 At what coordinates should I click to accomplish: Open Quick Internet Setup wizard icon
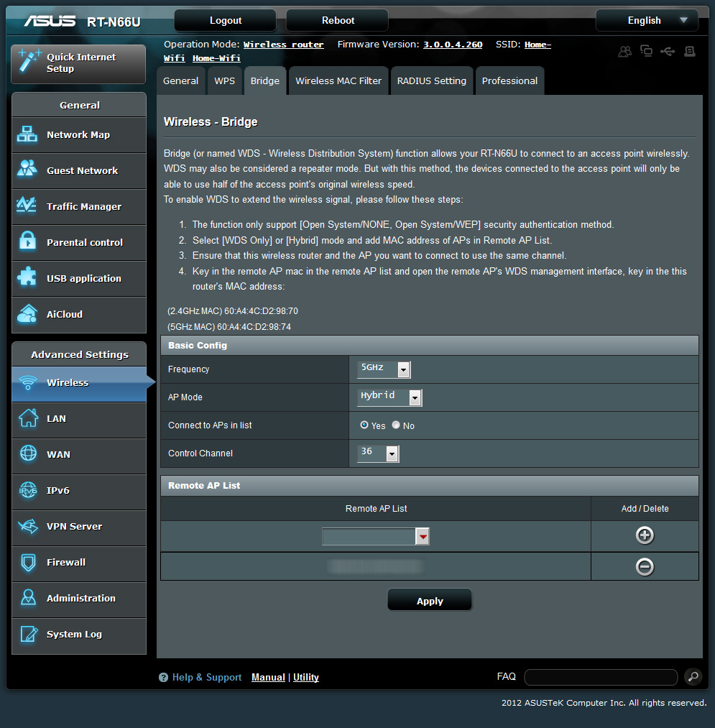coord(29,61)
